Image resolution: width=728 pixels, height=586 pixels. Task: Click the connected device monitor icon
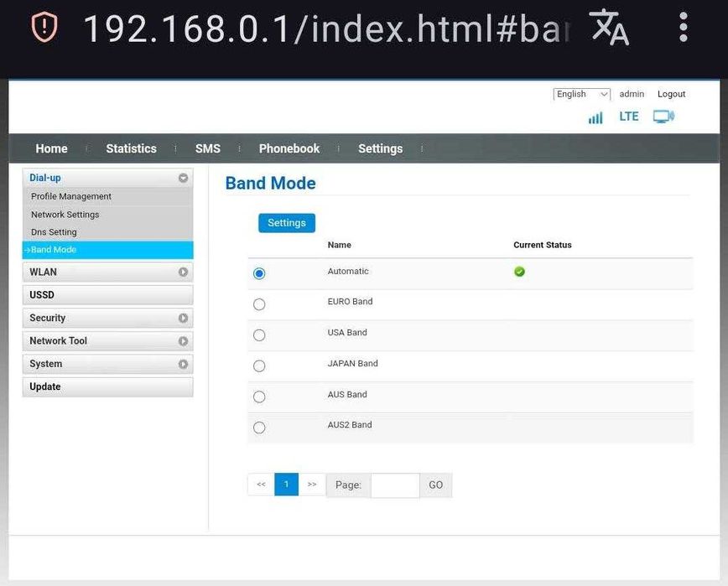click(x=663, y=117)
